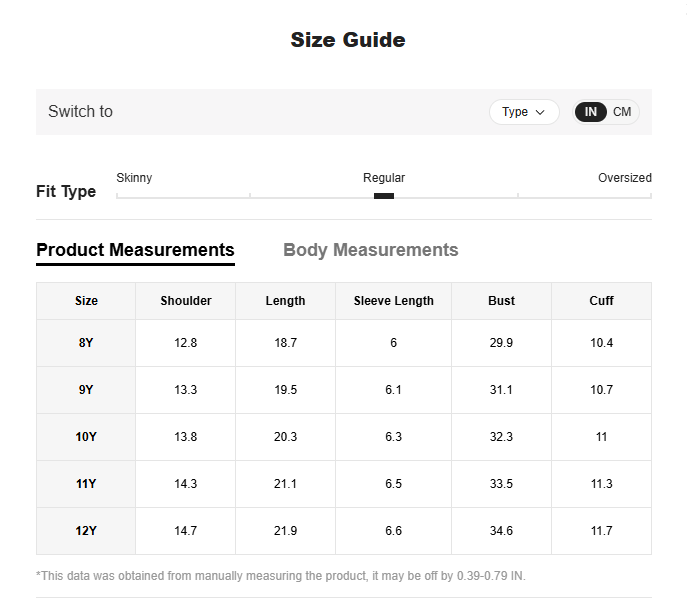
Task: Click the Regular fit label
Action: 384,178
